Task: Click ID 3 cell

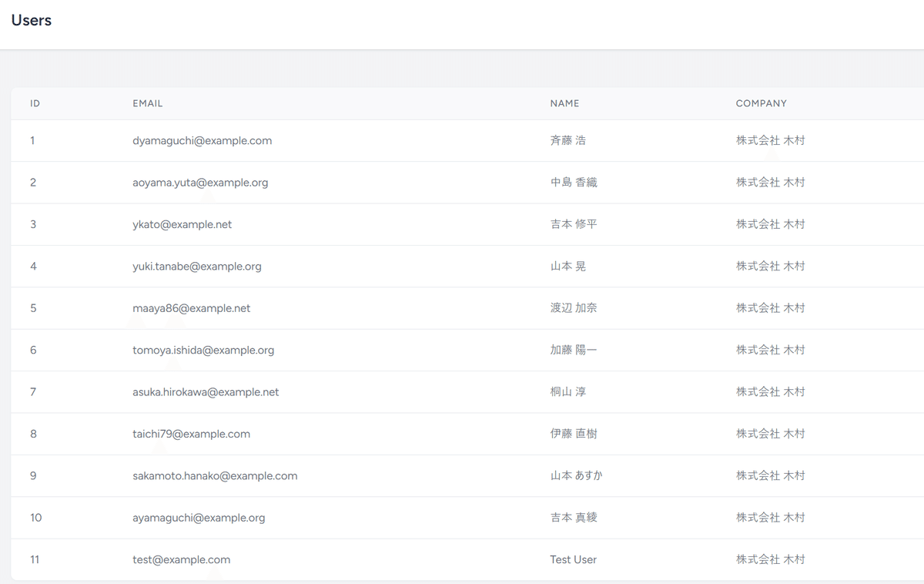Action: coord(33,224)
